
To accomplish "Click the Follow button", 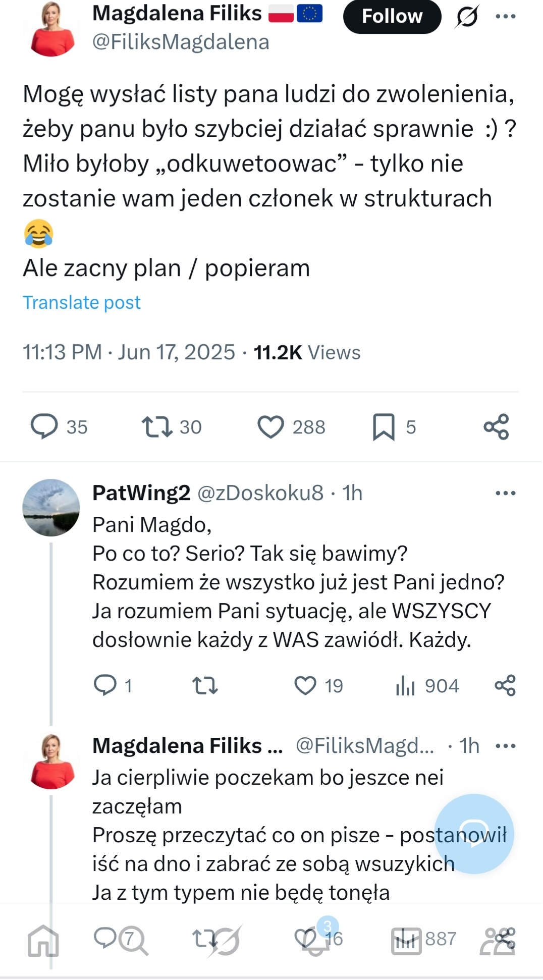I will (x=392, y=16).
